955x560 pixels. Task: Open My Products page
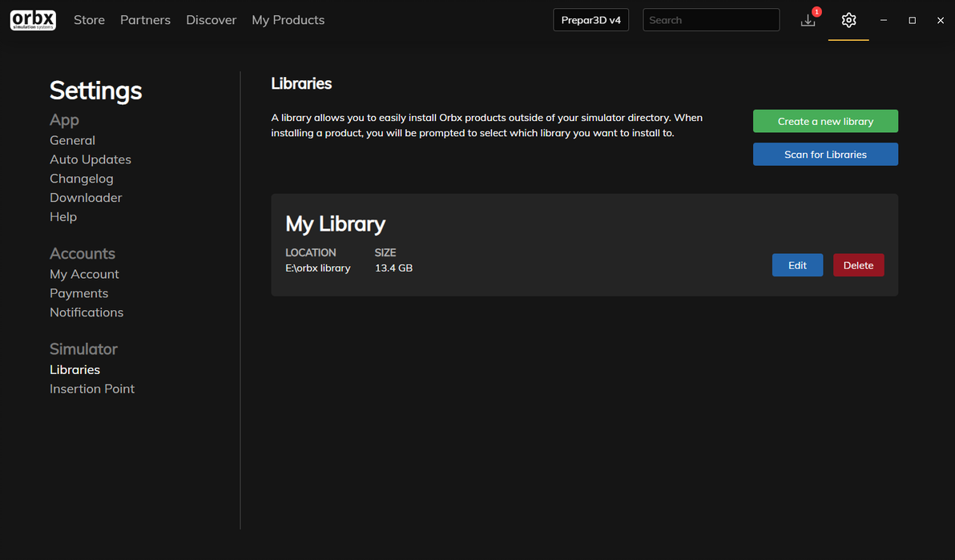click(x=288, y=20)
